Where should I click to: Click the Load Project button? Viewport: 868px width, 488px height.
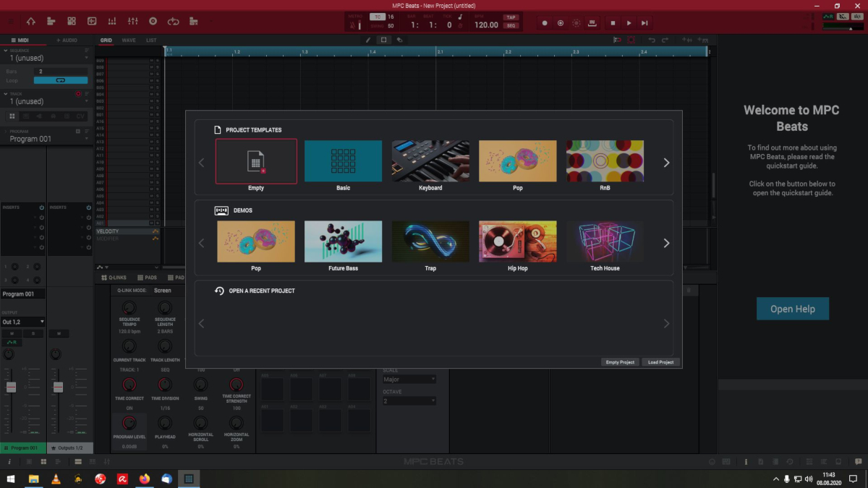[x=661, y=362]
